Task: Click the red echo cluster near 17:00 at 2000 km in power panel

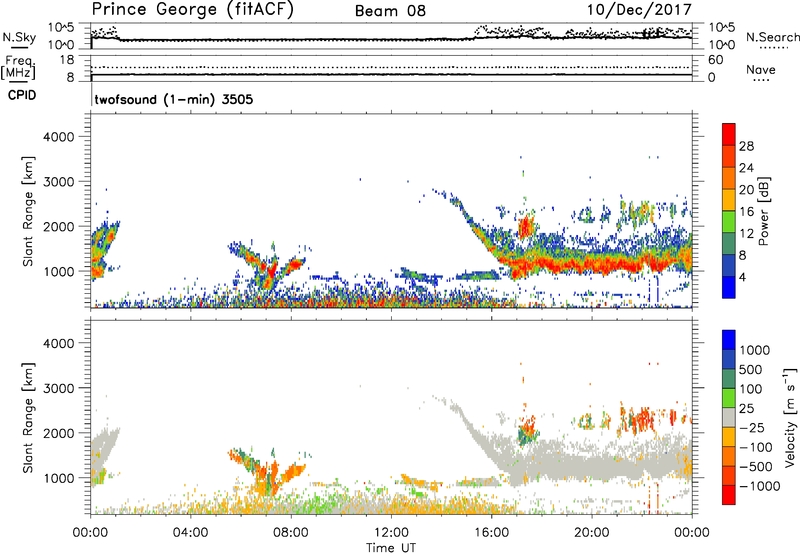Action: 526,226
